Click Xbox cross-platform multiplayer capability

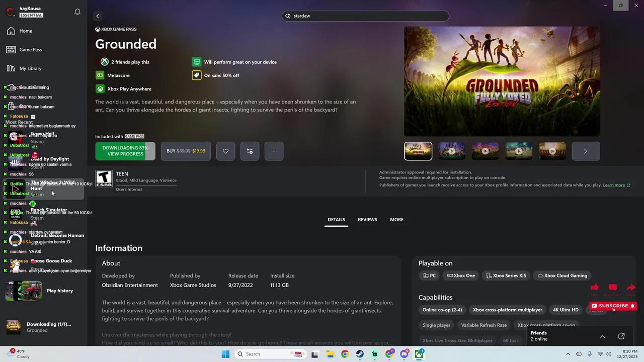coord(508,310)
